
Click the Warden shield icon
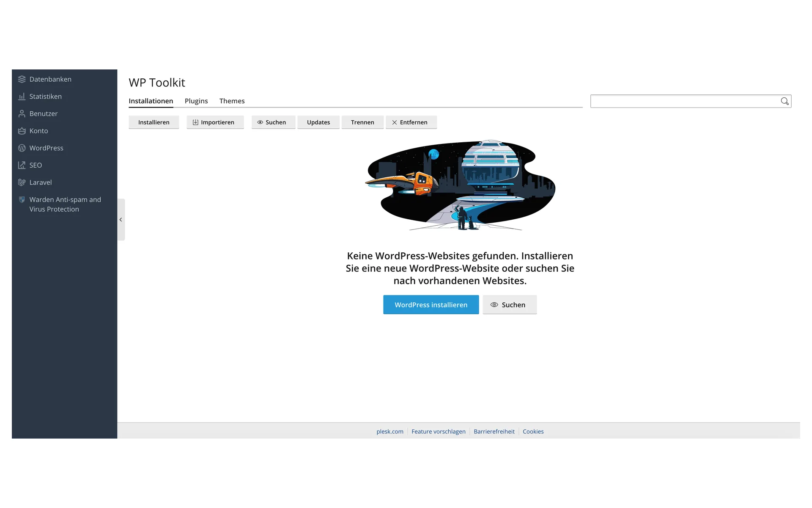[x=22, y=199]
